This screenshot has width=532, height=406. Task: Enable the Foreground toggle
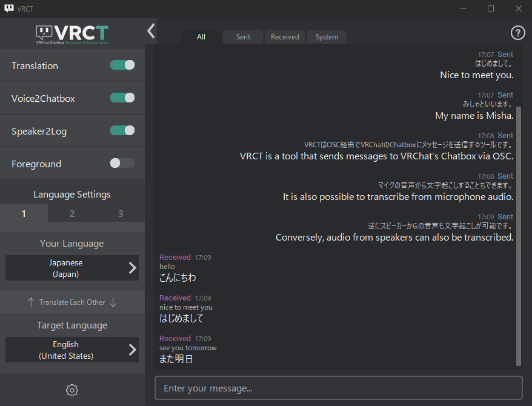click(x=122, y=162)
